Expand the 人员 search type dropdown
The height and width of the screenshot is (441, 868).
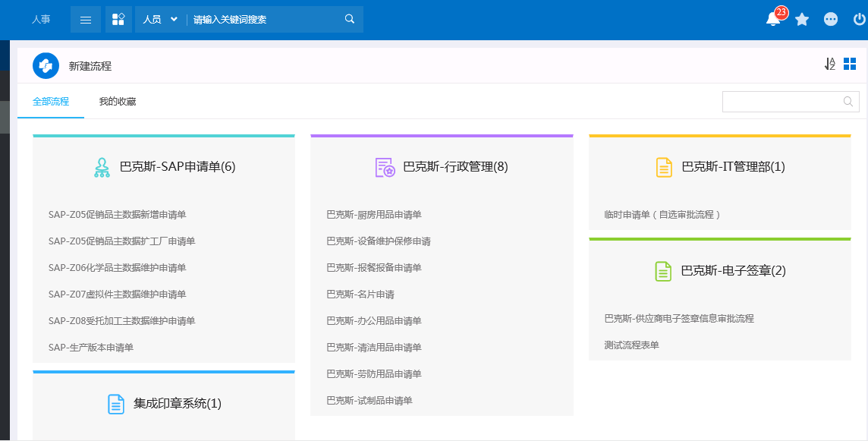click(160, 20)
